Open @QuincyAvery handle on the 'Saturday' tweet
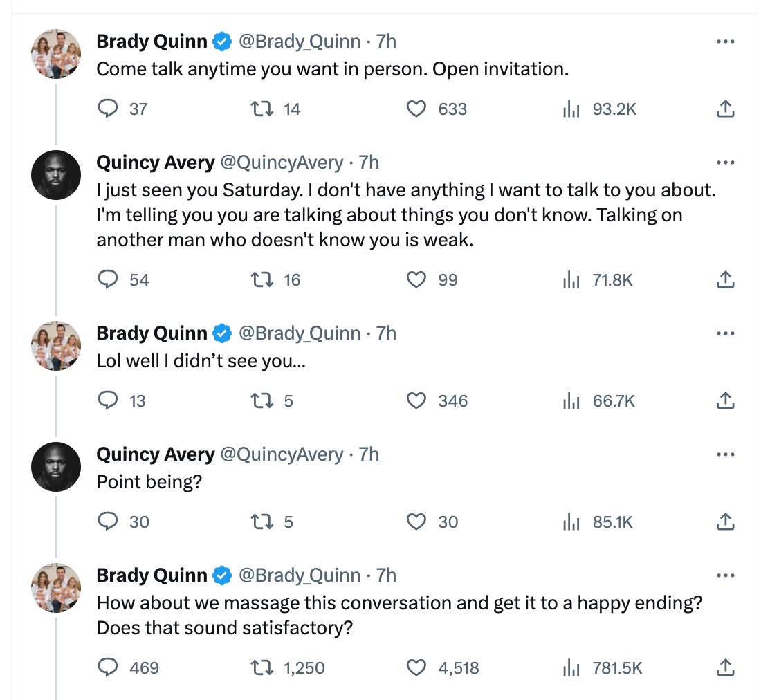The height and width of the screenshot is (700, 779). [x=282, y=163]
